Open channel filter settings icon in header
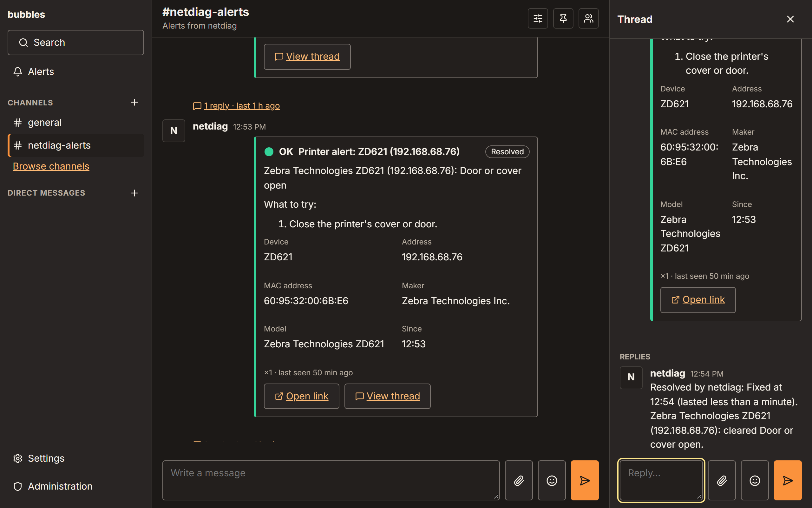Image resolution: width=812 pixels, height=508 pixels. (x=538, y=18)
